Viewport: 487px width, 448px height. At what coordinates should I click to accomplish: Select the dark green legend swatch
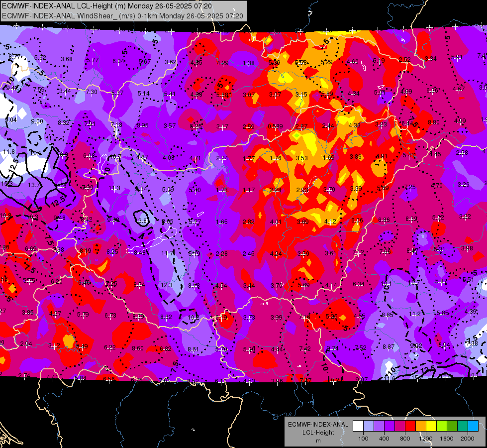(x=453, y=426)
